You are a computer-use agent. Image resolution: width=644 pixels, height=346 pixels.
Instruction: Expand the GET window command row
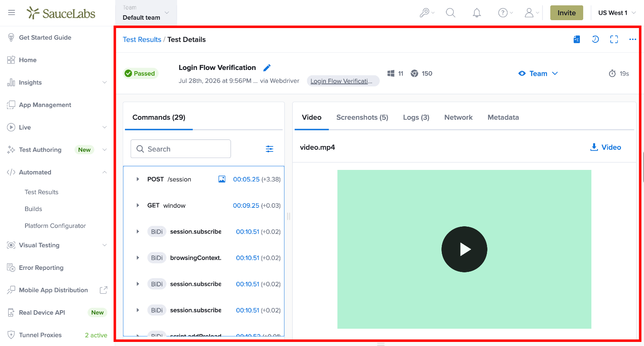pyautogui.click(x=138, y=205)
